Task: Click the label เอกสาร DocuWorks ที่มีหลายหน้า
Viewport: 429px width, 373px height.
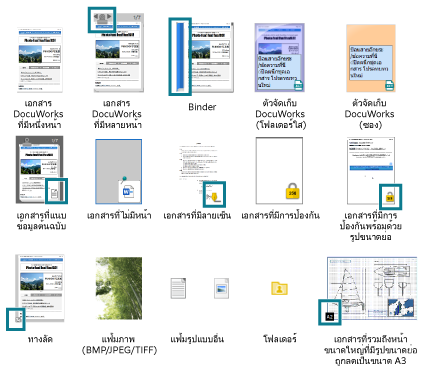Action: [x=117, y=114]
